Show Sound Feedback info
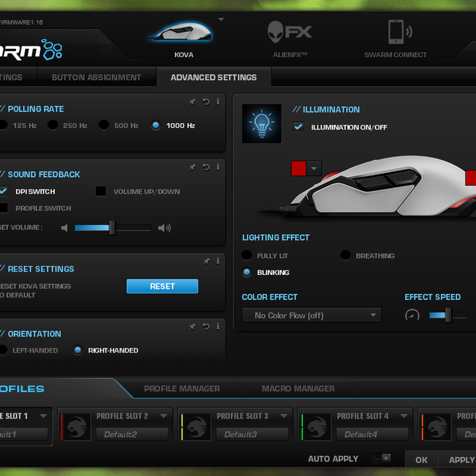This screenshot has width=476, height=476. click(x=218, y=167)
